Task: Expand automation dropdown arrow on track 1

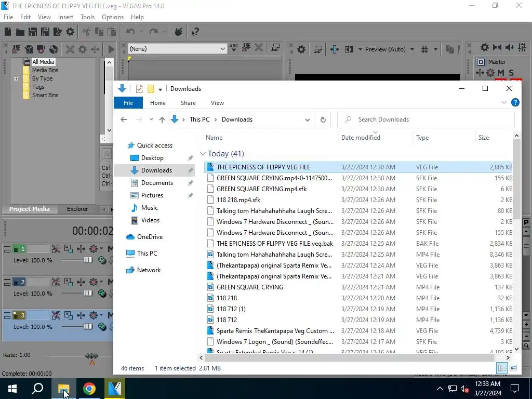Action: pos(101,249)
